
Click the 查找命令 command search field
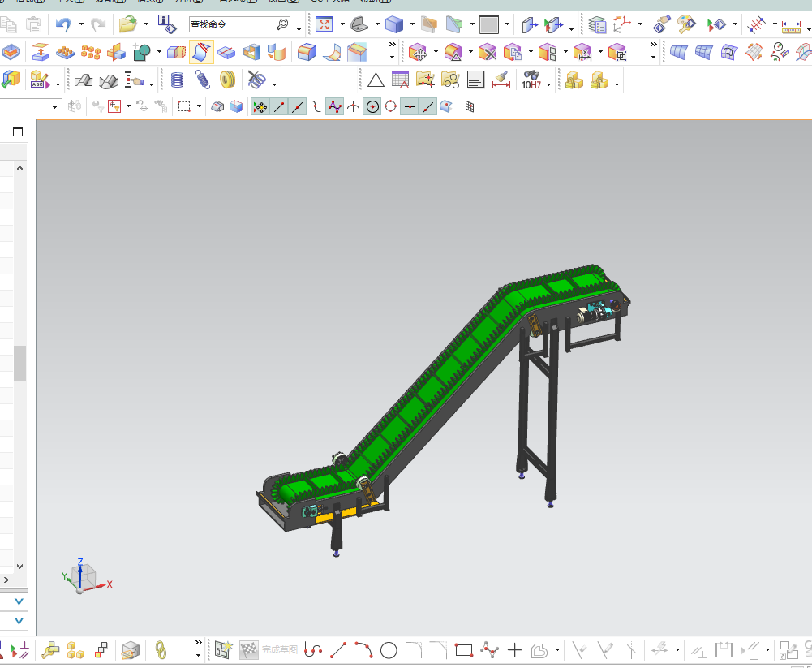[240, 24]
